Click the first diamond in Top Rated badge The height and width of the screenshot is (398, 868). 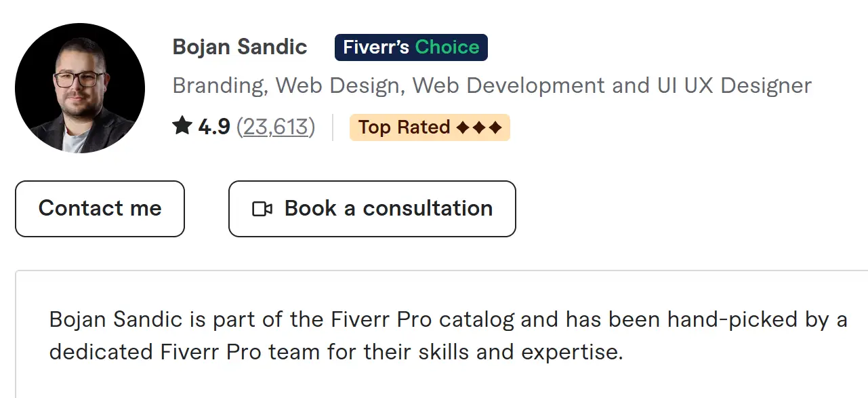pos(462,127)
